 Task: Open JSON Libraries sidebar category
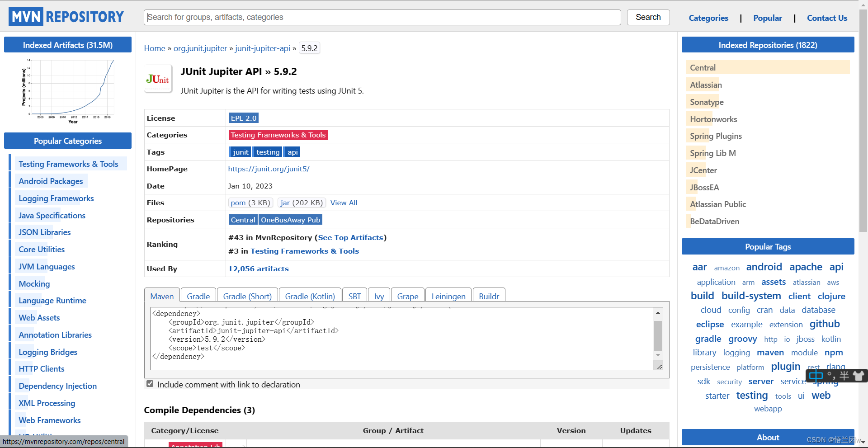click(x=44, y=232)
